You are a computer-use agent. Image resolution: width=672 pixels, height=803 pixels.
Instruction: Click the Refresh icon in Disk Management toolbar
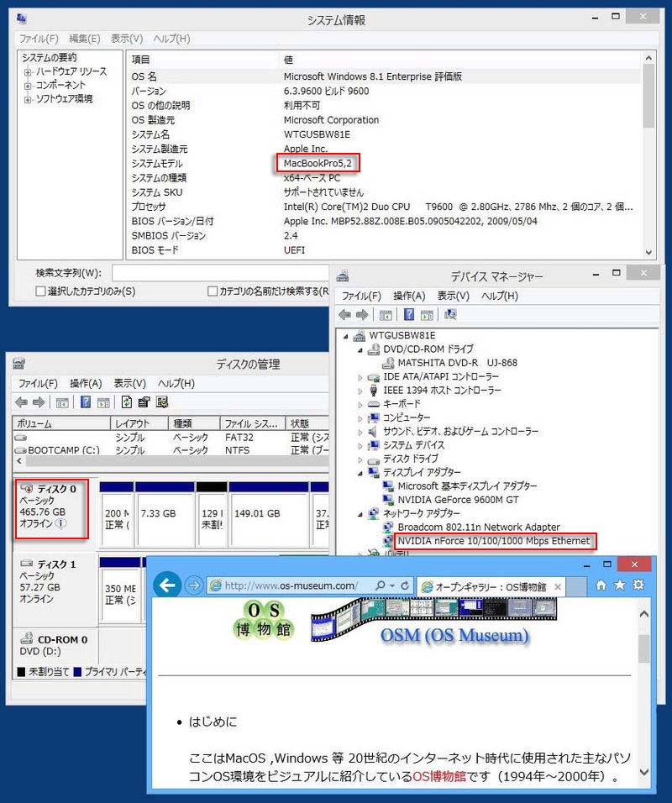(127, 402)
